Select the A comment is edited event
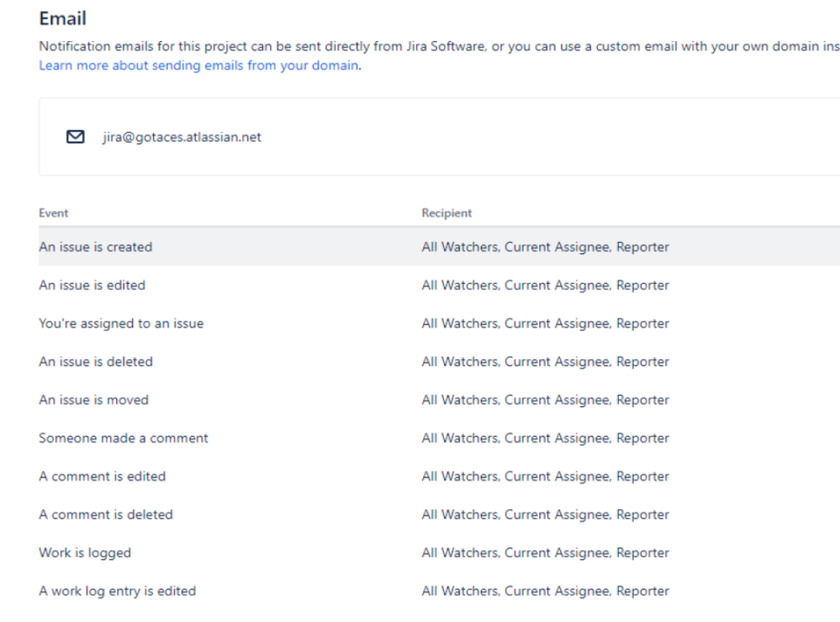 coord(102,476)
